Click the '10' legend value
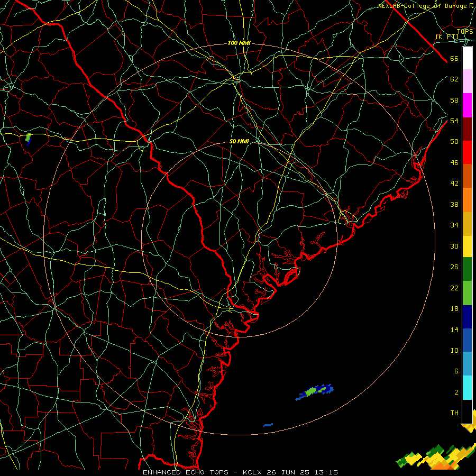The height and width of the screenshot is (476, 476). pos(454,350)
